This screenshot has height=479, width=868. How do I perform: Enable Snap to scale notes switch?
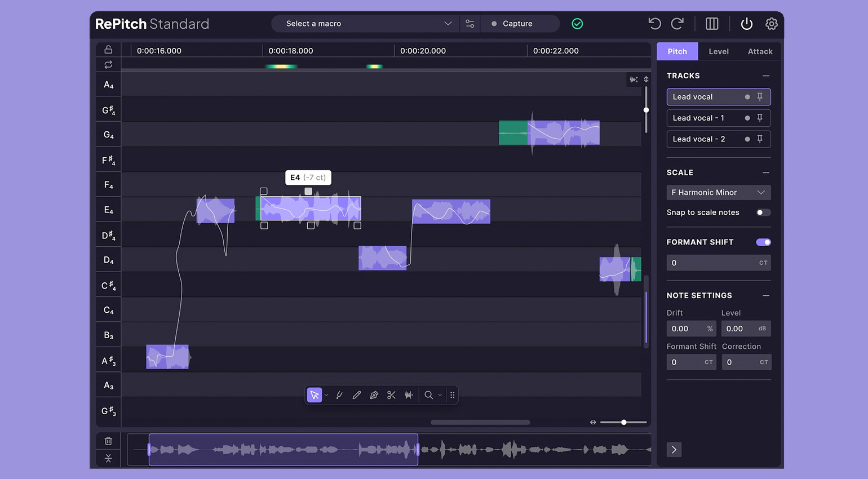click(763, 212)
